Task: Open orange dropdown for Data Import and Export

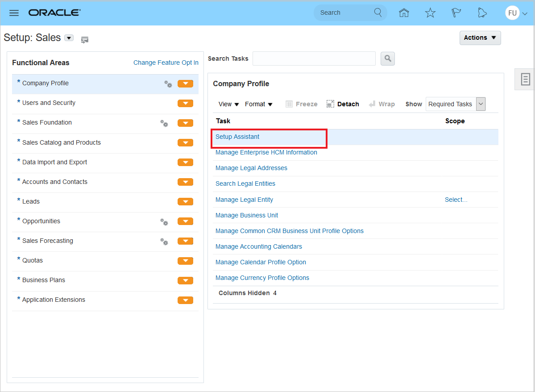Action: (x=185, y=162)
